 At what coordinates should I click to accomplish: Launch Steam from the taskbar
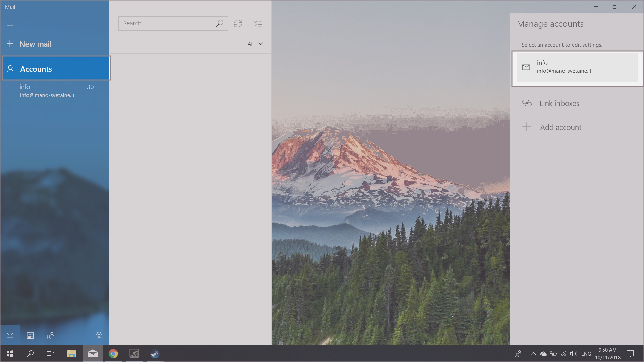155,354
